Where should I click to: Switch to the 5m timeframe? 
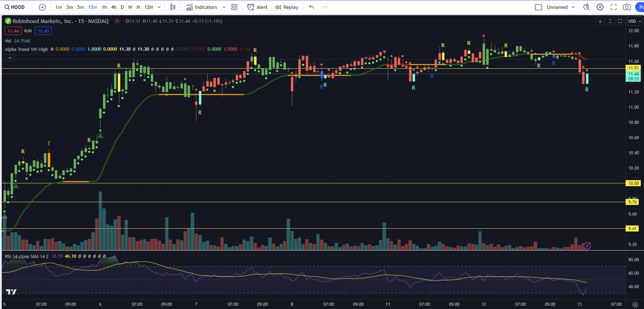click(x=80, y=8)
